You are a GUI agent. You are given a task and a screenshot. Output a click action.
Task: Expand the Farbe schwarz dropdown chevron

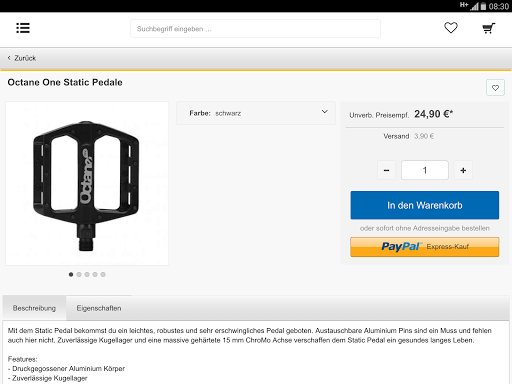324,112
